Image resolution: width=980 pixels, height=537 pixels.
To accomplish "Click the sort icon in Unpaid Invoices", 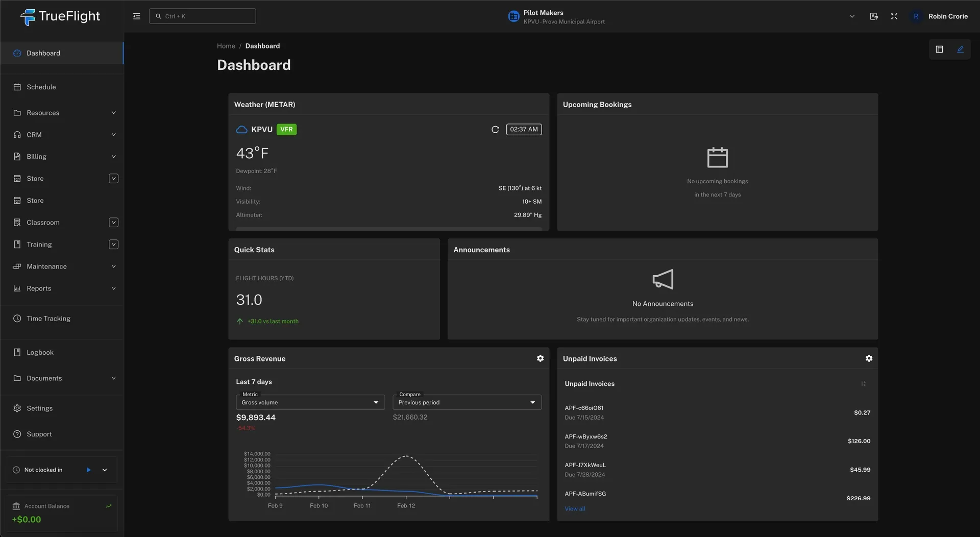I will pyautogui.click(x=863, y=384).
